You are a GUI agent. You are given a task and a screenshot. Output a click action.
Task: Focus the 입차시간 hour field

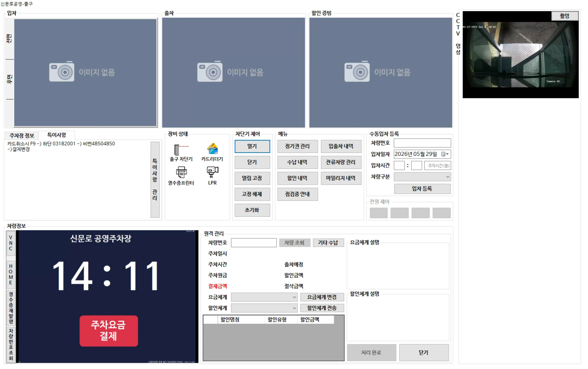pos(399,165)
